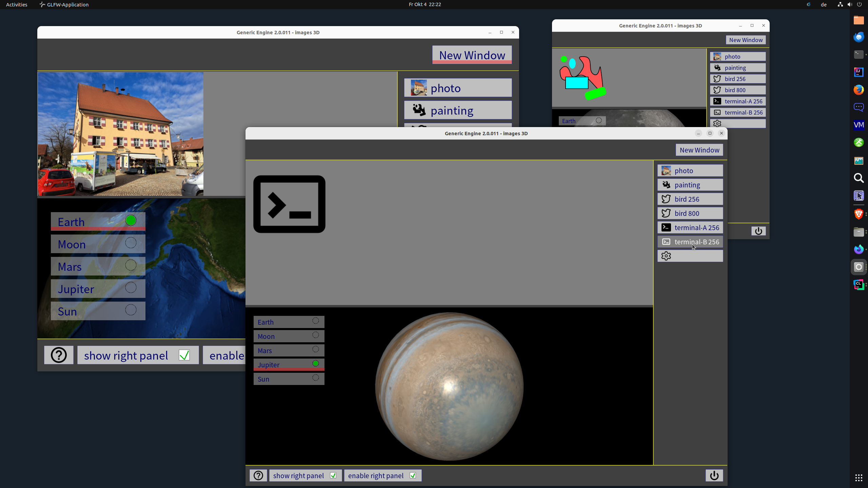Open Firefox from the Ubuntu dock
Viewport: 868px width, 488px height.
[859, 90]
